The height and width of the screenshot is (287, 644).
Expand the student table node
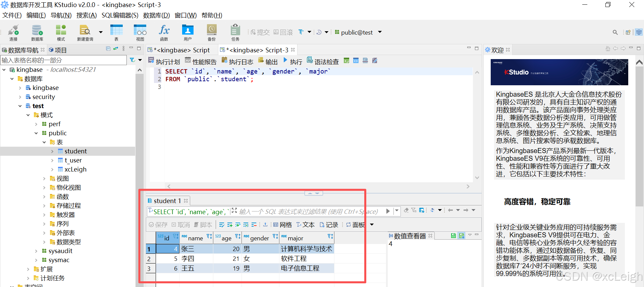52,151
